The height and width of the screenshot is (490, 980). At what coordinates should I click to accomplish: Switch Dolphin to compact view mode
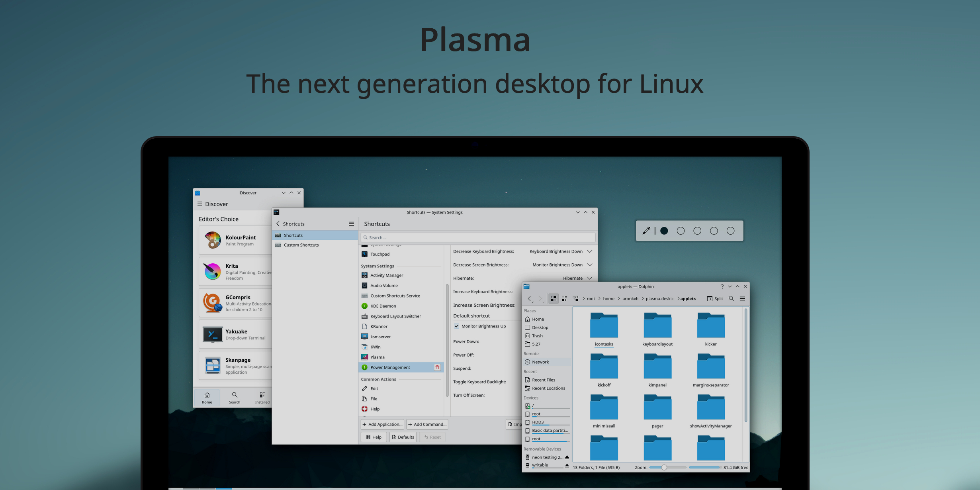pos(564,298)
